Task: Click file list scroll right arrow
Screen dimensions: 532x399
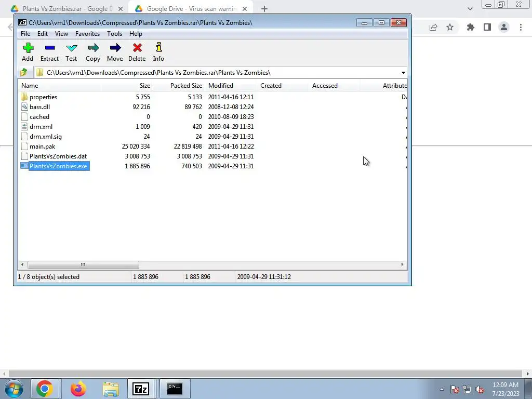Action: click(x=402, y=264)
